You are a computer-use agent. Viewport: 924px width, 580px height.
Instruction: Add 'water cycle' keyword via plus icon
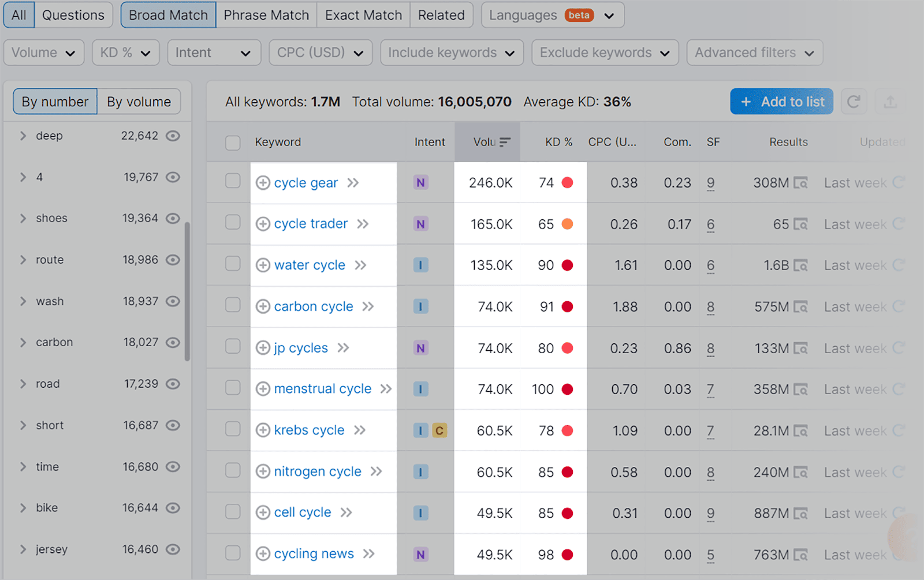[263, 265]
